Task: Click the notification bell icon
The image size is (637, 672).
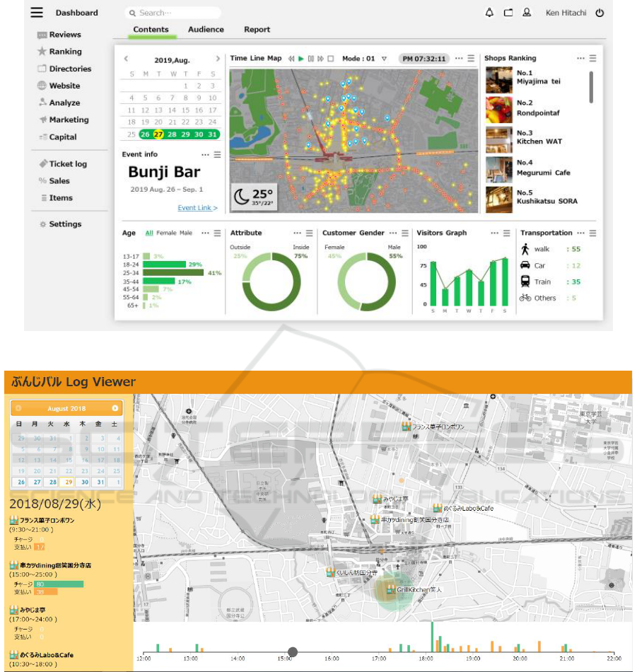Action: click(489, 13)
